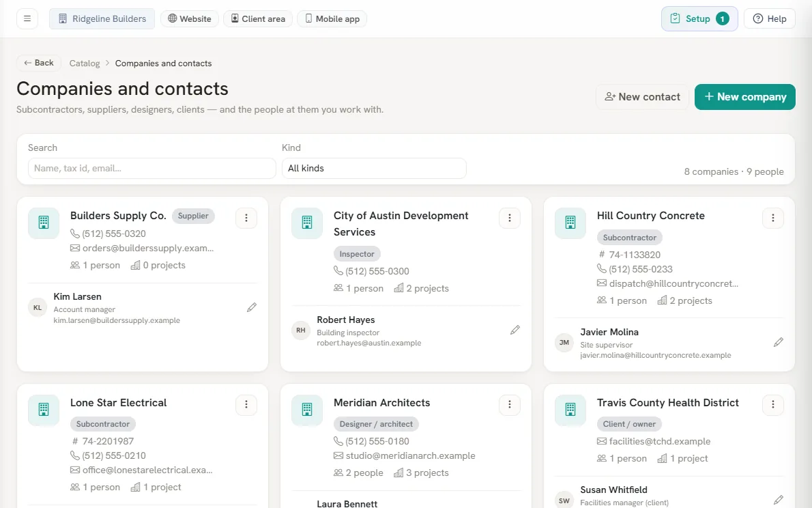Open options menu for Meridian Architects

(x=510, y=404)
